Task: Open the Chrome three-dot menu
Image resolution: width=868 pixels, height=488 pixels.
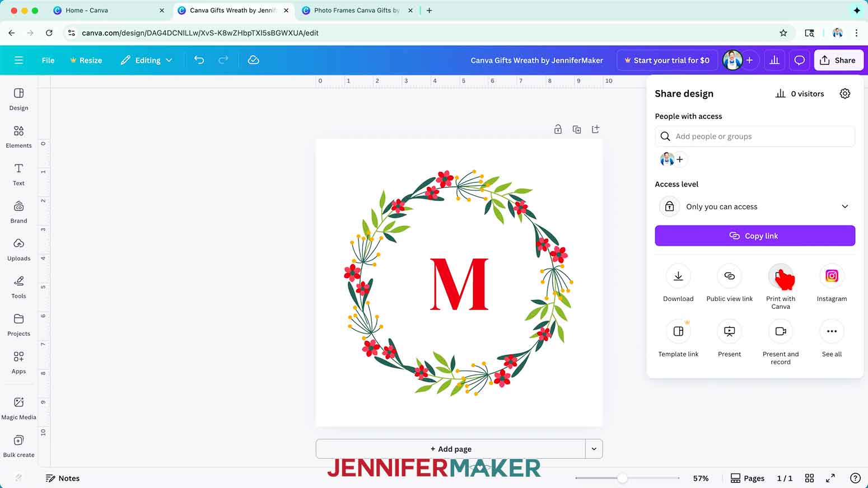Action: pyautogui.click(x=856, y=33)
